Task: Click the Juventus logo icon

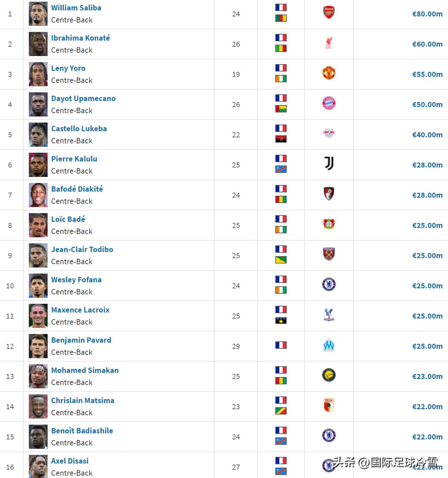Action: (x=329, y=163)
